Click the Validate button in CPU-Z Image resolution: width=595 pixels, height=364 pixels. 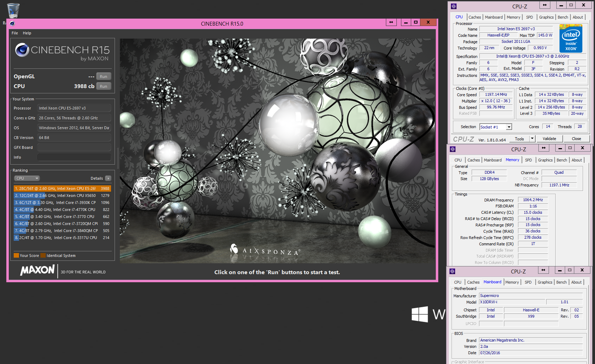tap(549, 139)
